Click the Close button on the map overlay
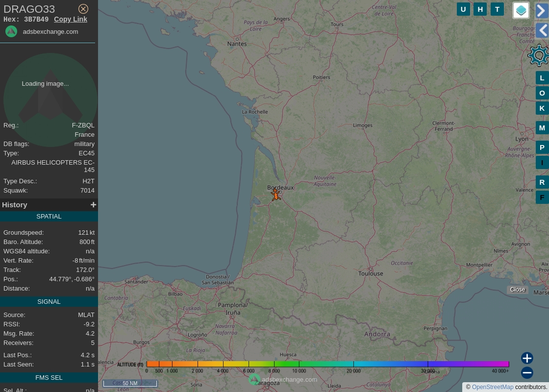 518,289
